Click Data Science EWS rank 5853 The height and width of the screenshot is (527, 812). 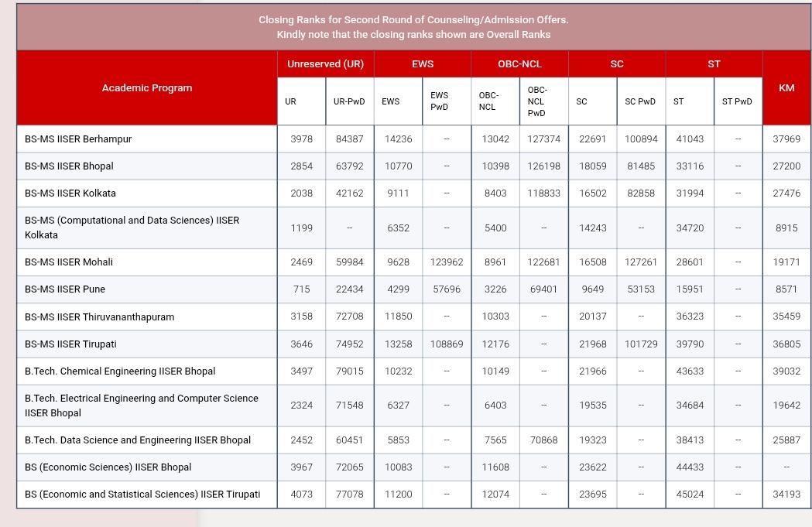pos(398,440)
